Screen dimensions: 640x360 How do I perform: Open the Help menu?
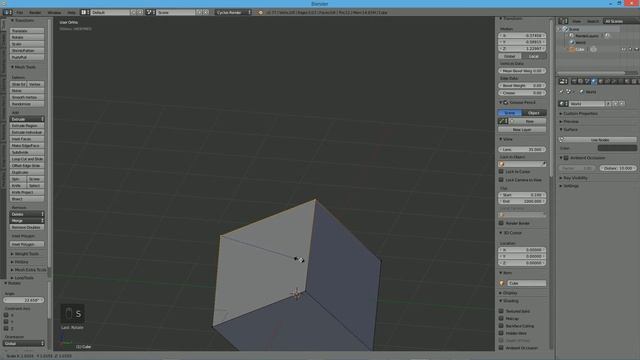pos(71,12)
